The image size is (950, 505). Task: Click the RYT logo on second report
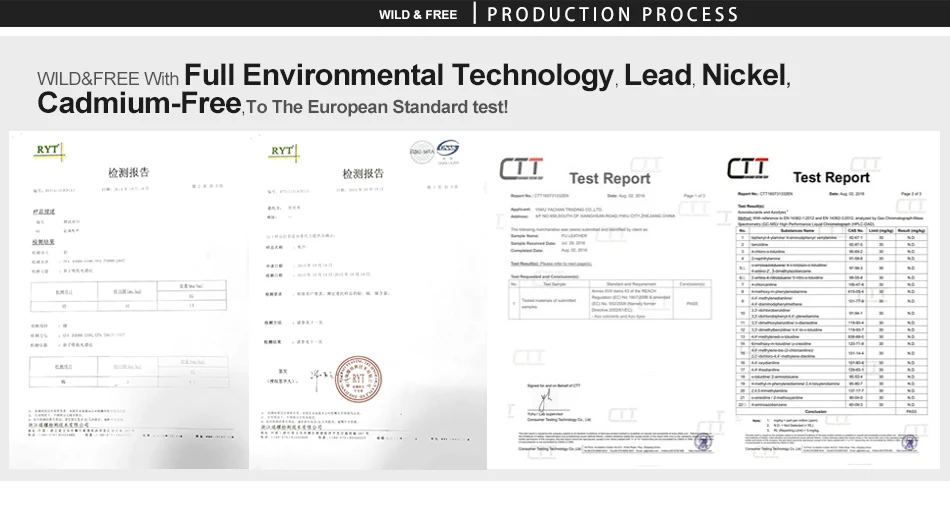click(284, 152)
